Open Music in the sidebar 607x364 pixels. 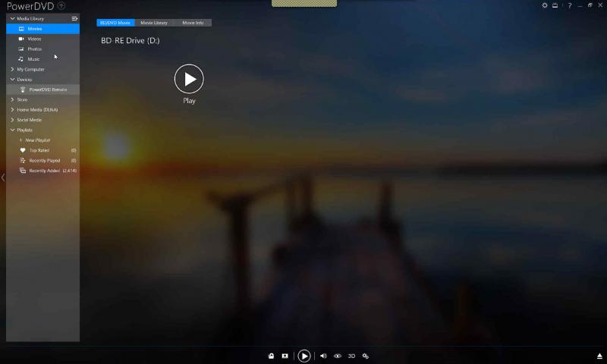[42, 59]
